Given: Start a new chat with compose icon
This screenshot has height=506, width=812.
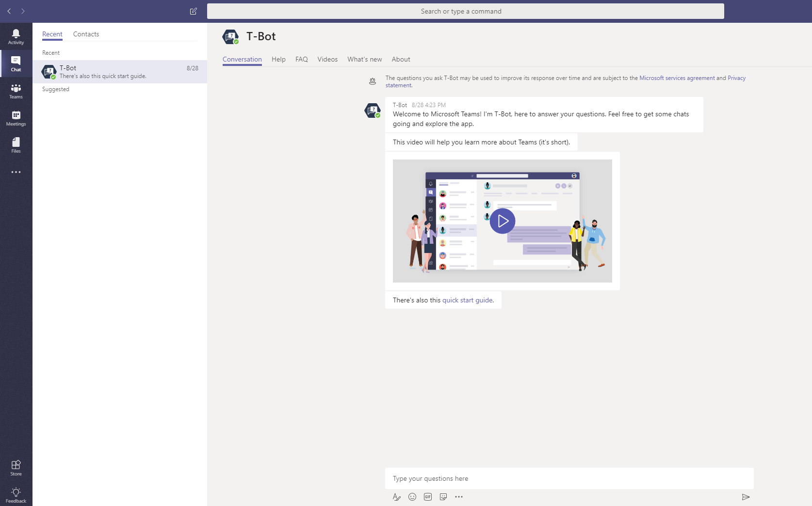Looking at the screenshot, I should 193,11.
